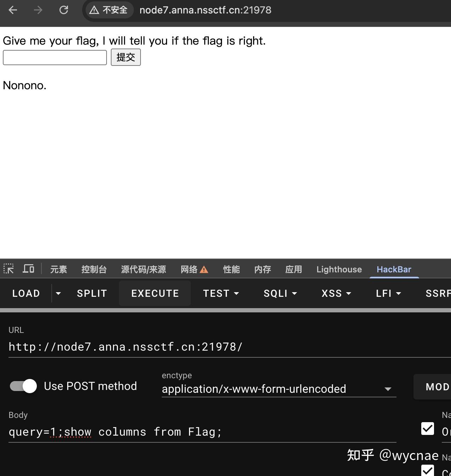The image size is (451, 476).
Task: Uncheck the bottom-right checkbox
Action: [427, 471]
